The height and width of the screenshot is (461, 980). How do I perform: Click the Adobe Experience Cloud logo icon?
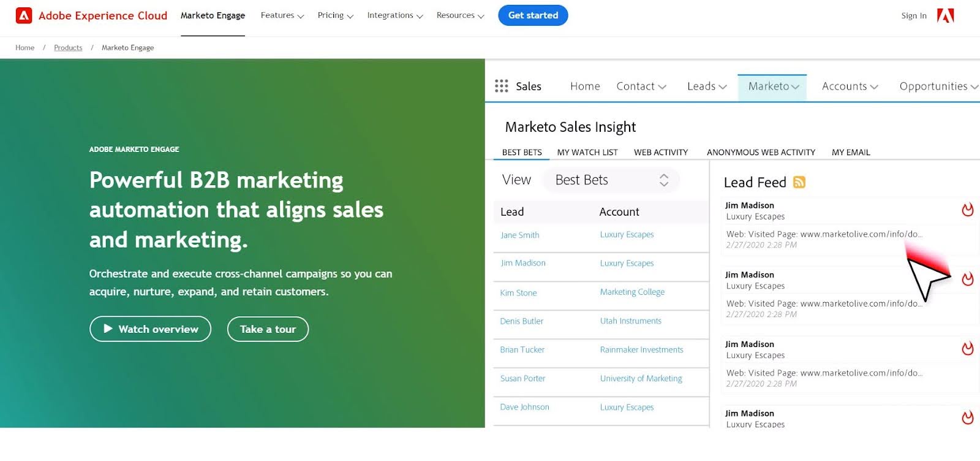24,15
